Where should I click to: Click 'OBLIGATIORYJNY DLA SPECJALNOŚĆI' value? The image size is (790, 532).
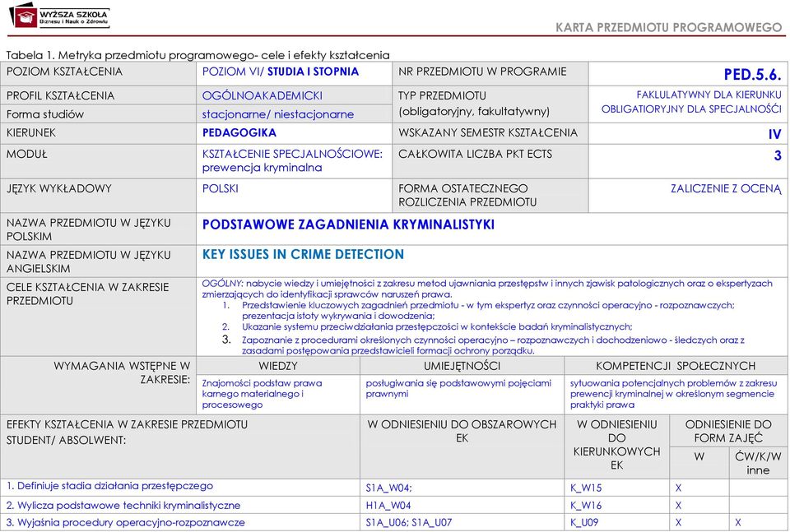tap(691, 109)
